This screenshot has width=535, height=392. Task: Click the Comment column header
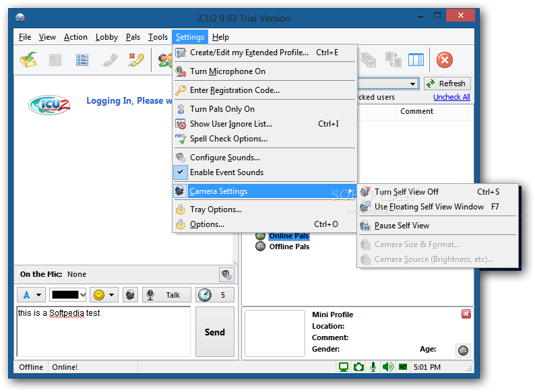click(431, 112)
